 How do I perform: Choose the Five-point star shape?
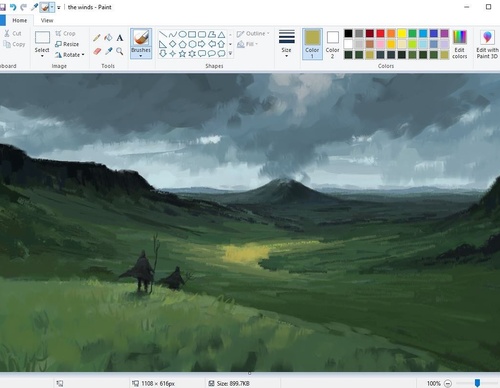coord(182,54)
